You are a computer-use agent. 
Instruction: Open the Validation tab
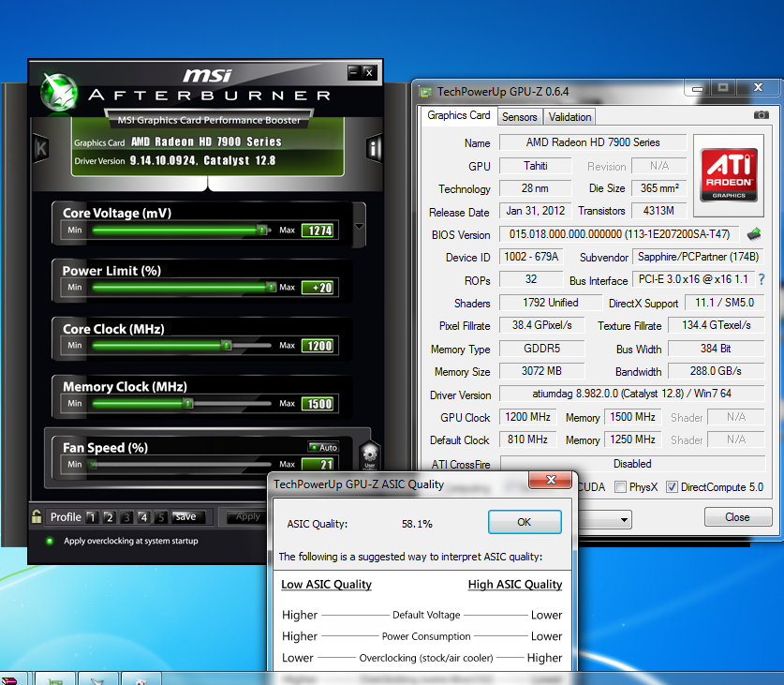pos(570,117)
